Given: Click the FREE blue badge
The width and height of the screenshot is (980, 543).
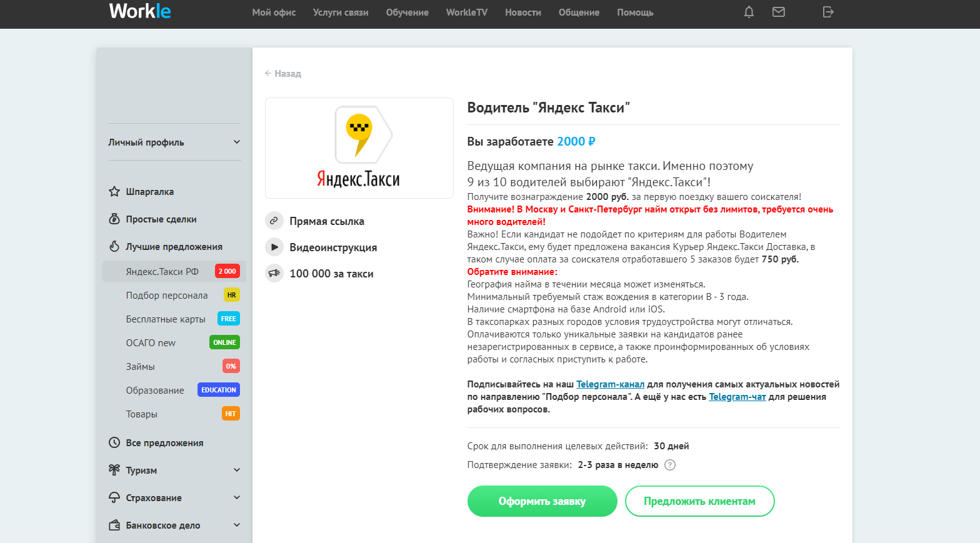Looking at the screenshot, I should 229,319.
